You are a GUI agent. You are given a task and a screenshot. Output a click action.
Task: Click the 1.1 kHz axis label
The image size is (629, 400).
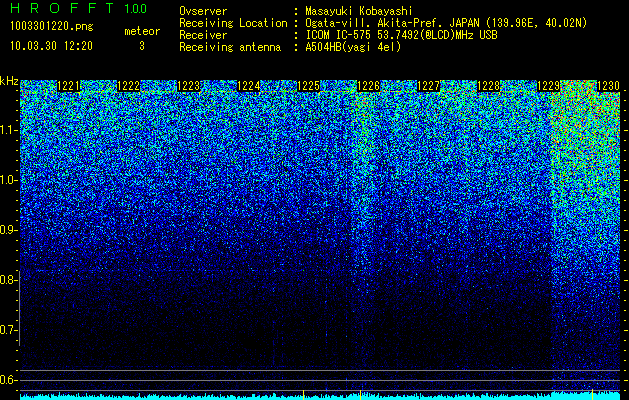pos(8,130)
